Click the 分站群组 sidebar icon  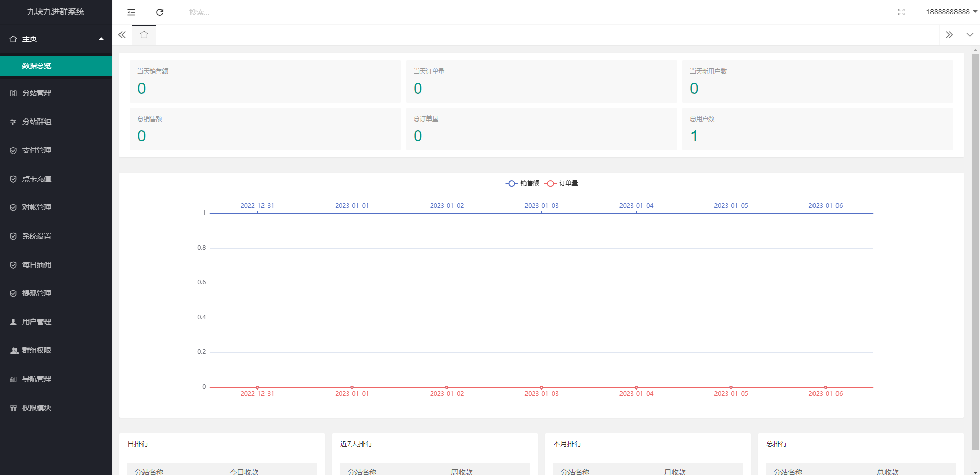click(x=13, y=122)
